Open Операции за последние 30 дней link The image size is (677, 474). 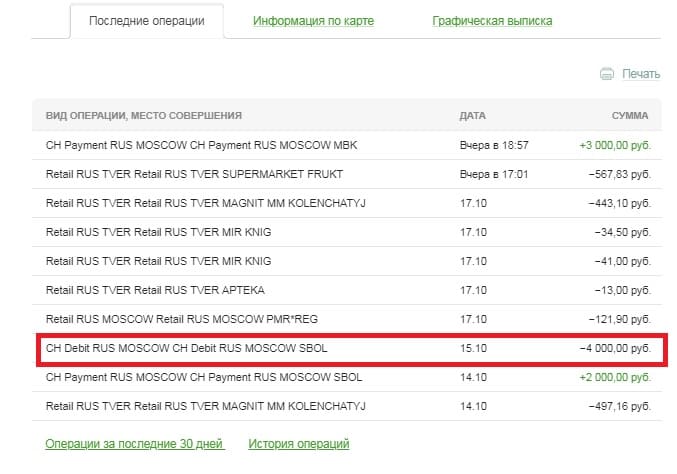[134, 443]
